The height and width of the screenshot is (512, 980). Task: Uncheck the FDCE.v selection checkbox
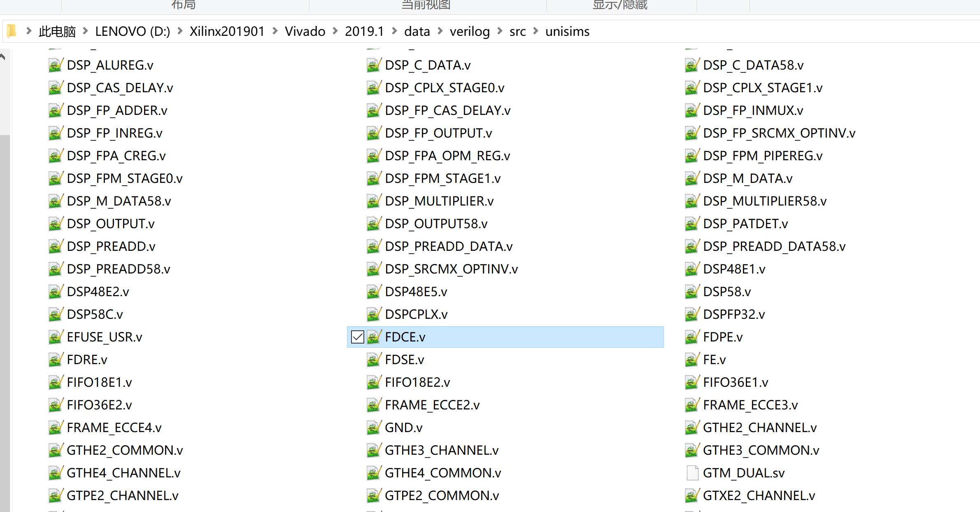357,337
